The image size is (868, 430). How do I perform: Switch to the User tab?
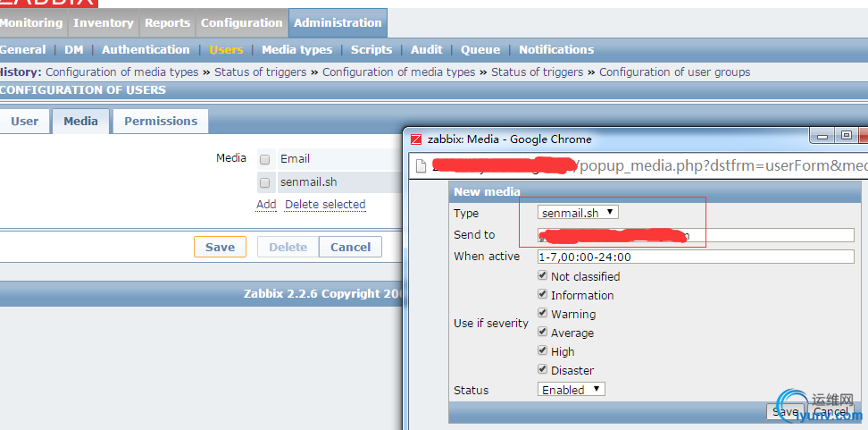click(24, 121)
